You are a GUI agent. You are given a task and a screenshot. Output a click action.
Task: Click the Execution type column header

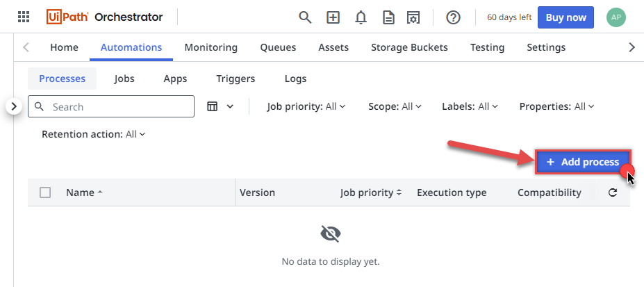coord(452,192)
